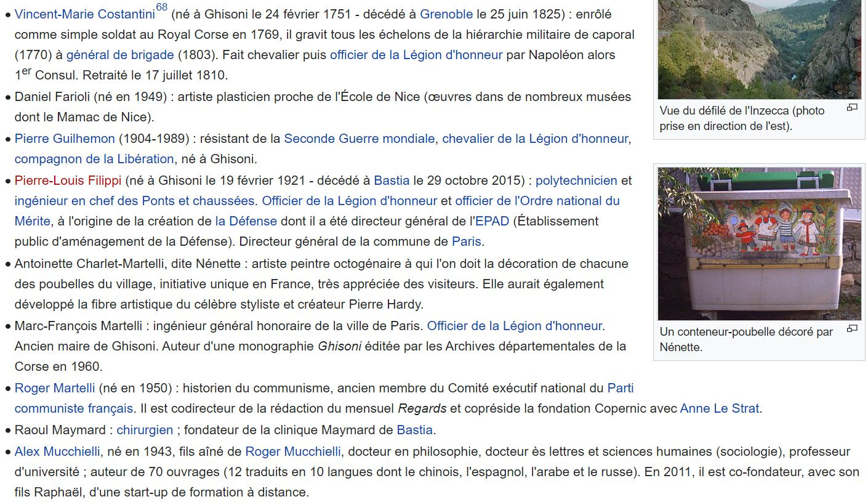Enlarge the conteneur-poubelle image via magnify icon
This screenshot has width=868, height=502.
[x=852, y=328]
